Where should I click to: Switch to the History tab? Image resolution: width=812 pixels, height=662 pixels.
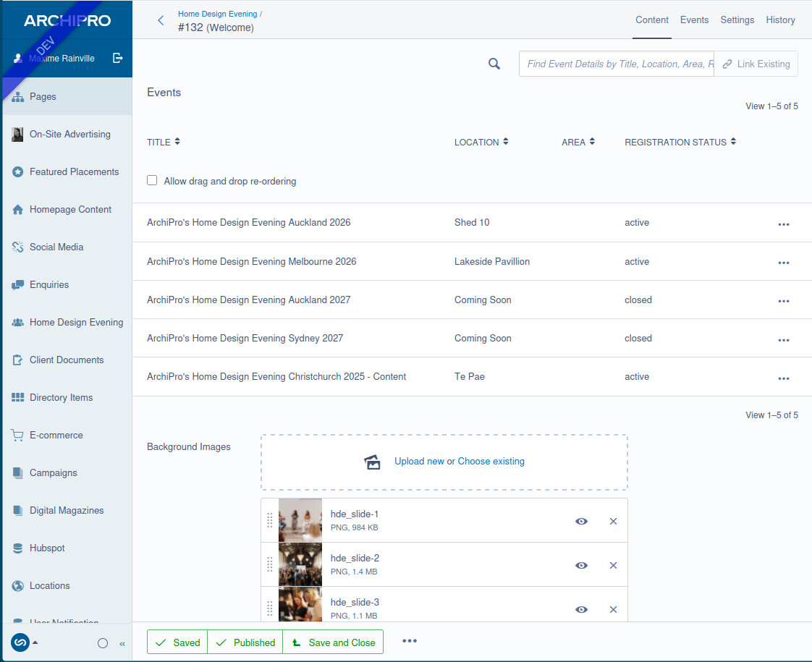coord(780,20)
